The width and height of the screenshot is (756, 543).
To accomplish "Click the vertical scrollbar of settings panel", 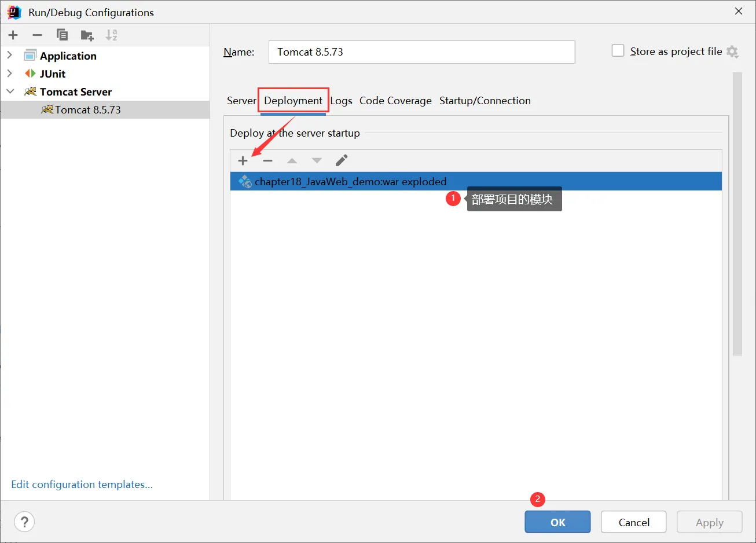I will click(x=737, y=213).
